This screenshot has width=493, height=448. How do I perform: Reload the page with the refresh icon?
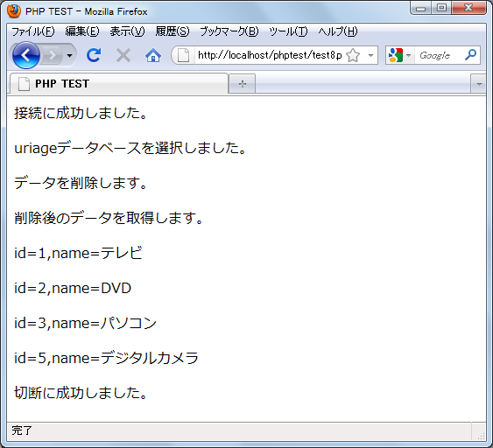[x=94, y=55]
